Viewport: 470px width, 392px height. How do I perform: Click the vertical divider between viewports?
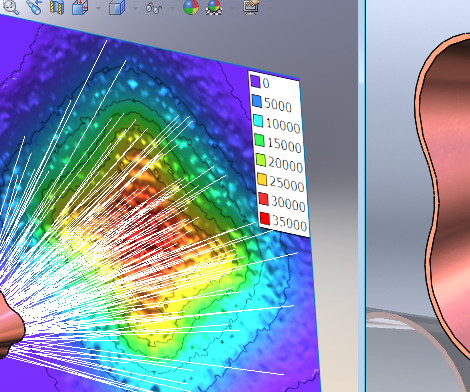[x=362, y=196]
